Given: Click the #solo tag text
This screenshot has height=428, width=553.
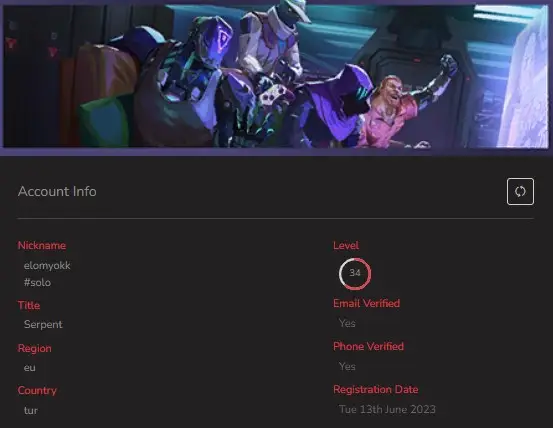Looking at the screenshot, I should [x=37, y=282].
